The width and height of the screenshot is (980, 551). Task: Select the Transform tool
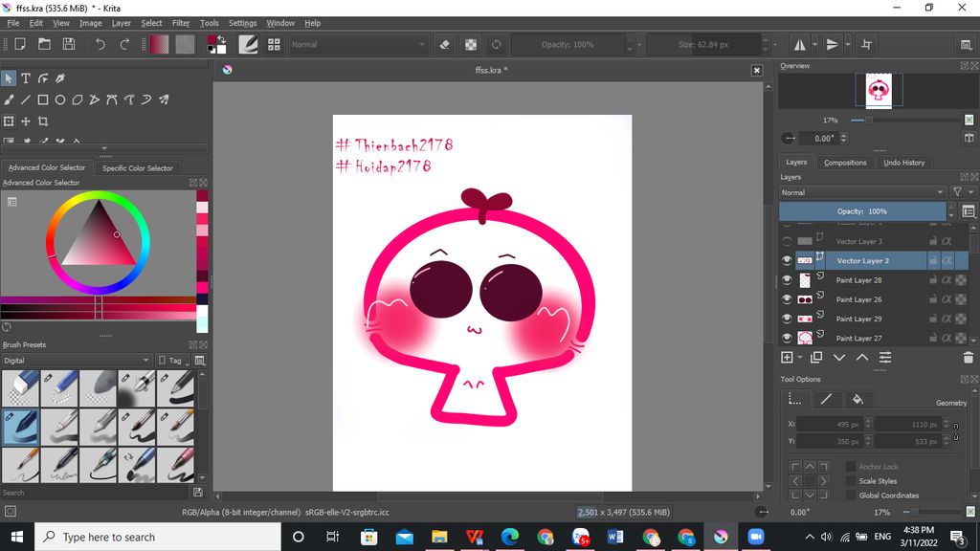click(x=9, y=121)
